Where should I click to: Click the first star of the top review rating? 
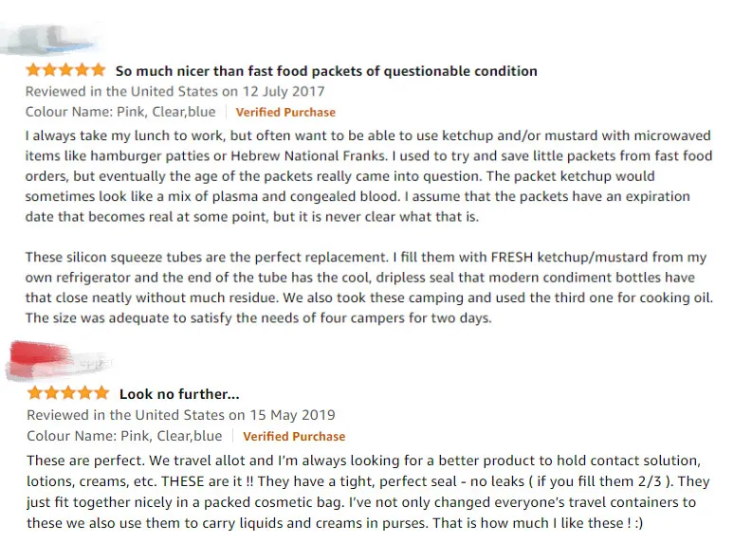34,70
